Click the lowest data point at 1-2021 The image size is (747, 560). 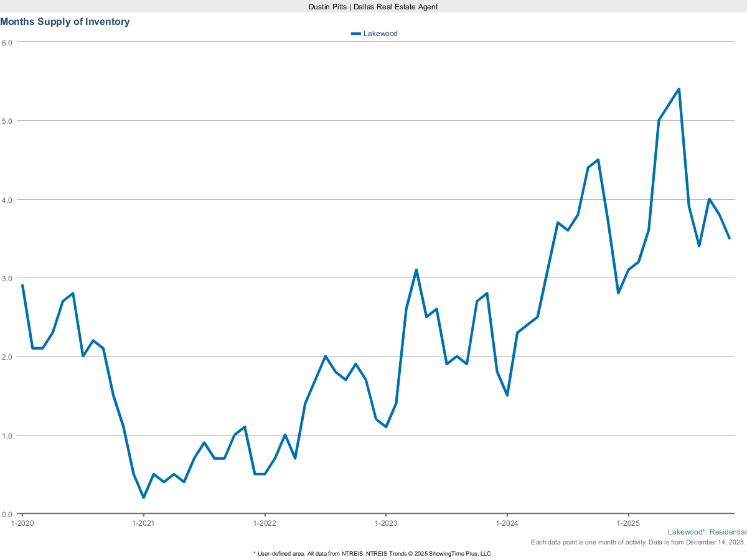143,498
